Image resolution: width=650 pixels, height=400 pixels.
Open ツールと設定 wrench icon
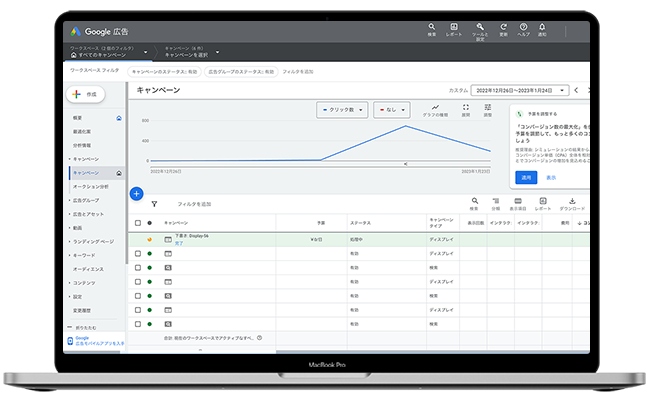pyautogui.click(x=478, y=27)
